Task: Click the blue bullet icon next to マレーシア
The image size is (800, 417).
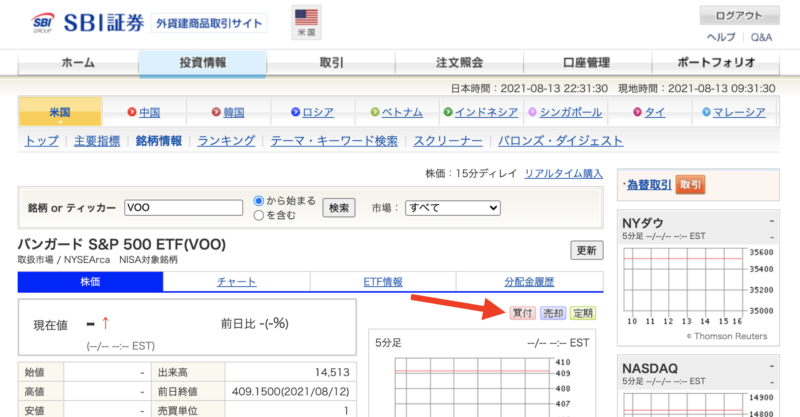Action: [706, 112]
